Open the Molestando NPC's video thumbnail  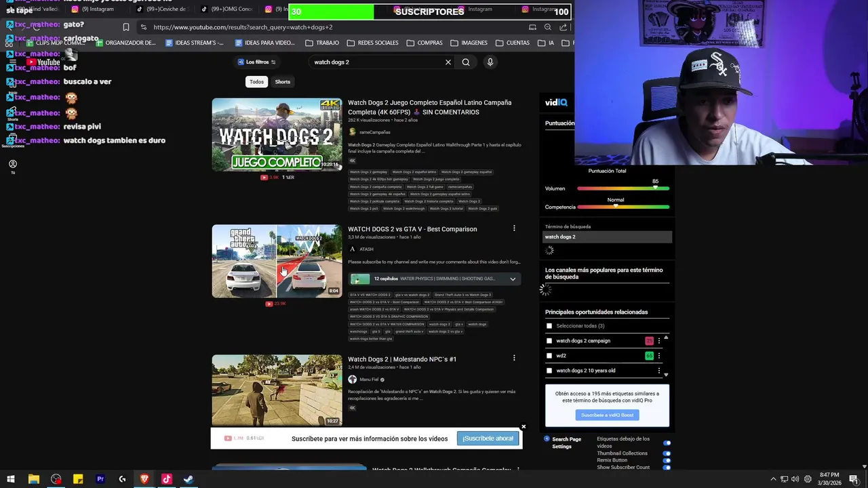tap(277, 391)
